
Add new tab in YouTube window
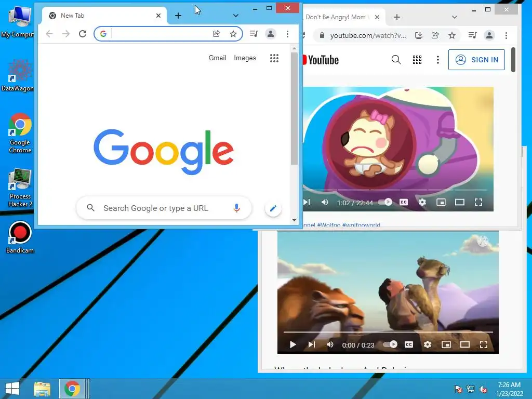pos(397,17)
